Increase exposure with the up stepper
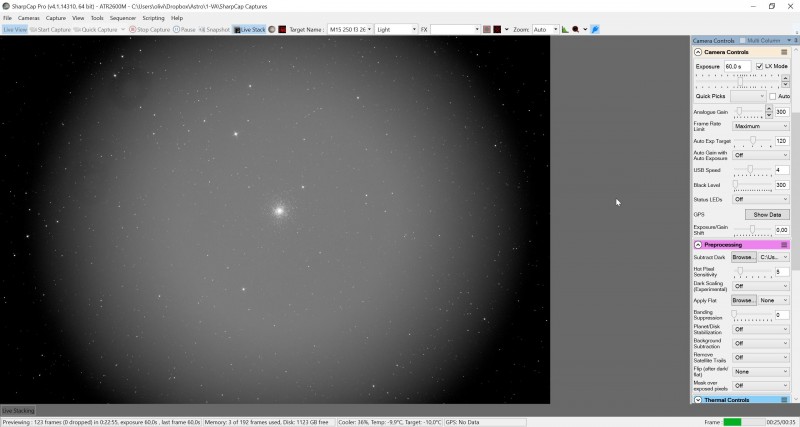This screenshot has width=800, height=427. tap(785, 78)
